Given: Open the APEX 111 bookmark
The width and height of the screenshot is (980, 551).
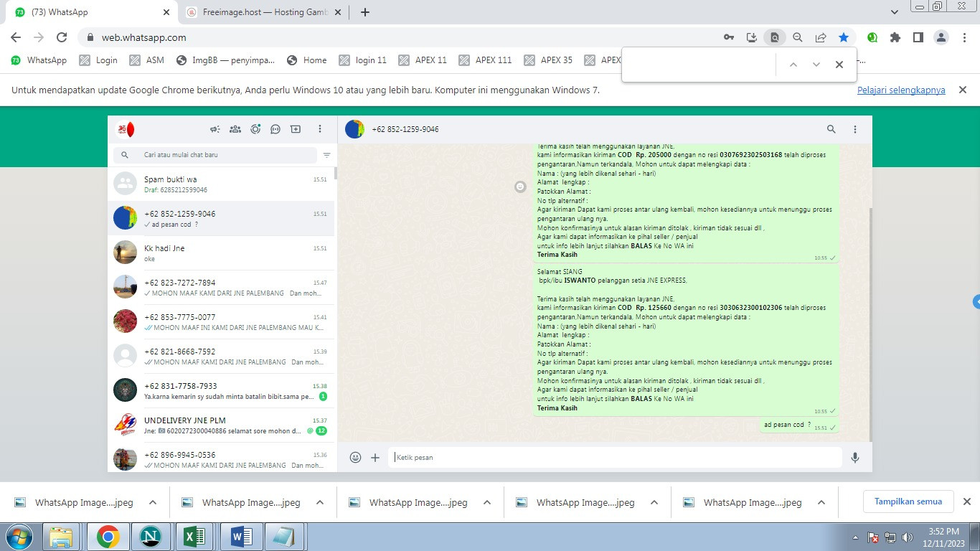Looking at the screenshot, I should [485, 60].
